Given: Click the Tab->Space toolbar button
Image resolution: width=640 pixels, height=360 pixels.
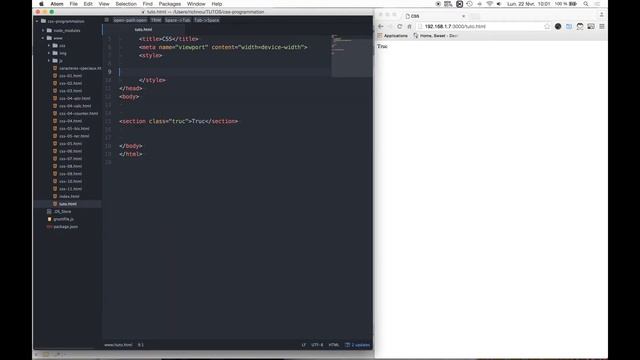Looking at the screenshot, I should pyautogui.click(x=207, y=20).
